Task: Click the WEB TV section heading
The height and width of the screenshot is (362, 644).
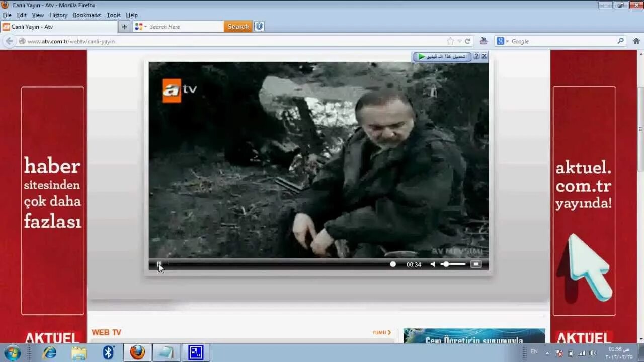Action: pyautogui.click(x=106, y=332)
